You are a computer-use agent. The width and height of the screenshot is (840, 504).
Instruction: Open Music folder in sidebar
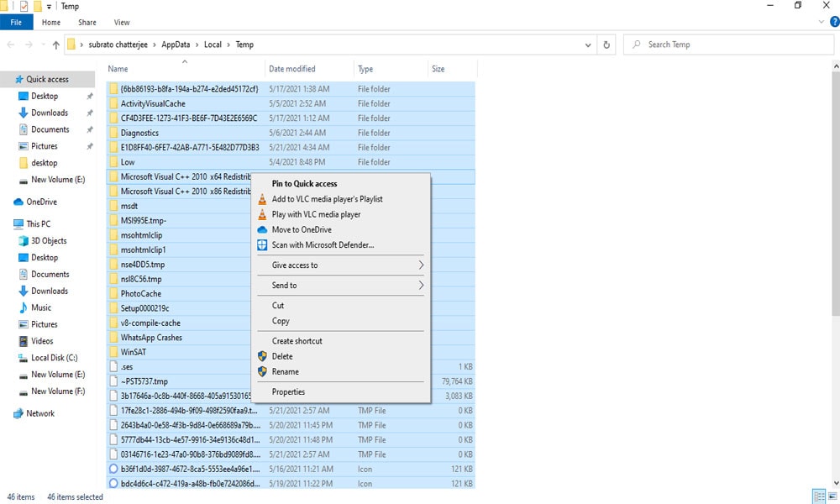[40, 307]
